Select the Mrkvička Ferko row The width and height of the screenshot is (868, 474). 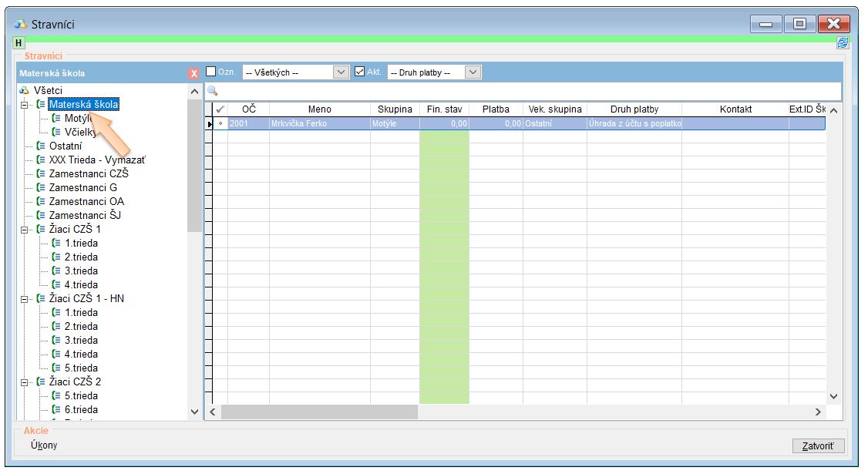click(x=318, y=123)
